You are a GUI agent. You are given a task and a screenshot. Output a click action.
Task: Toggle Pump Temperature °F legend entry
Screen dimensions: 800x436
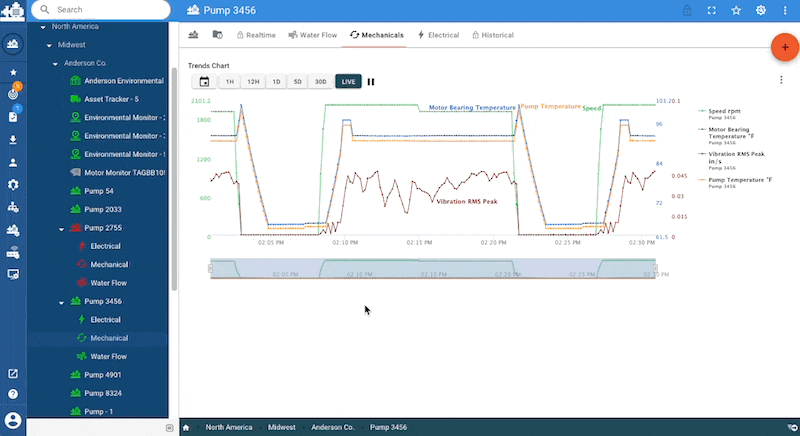739,180
